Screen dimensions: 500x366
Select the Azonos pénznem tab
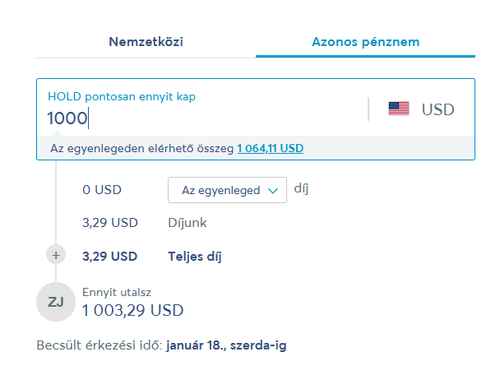point(365,42)
